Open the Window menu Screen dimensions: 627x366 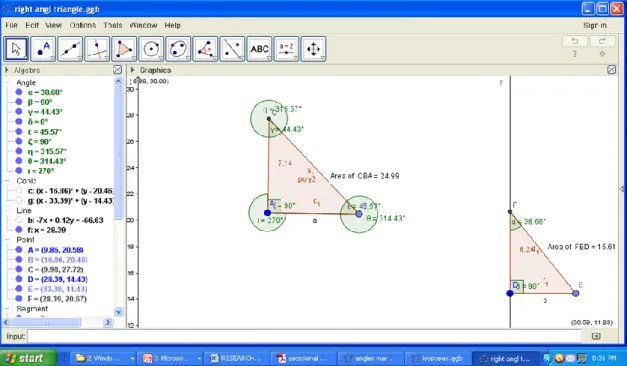click(143, 25)
